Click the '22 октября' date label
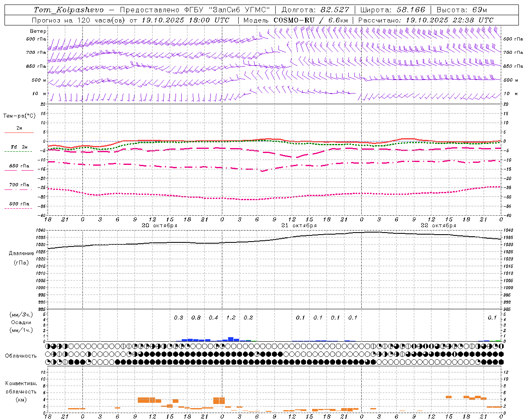 click(x=438, y=226)
